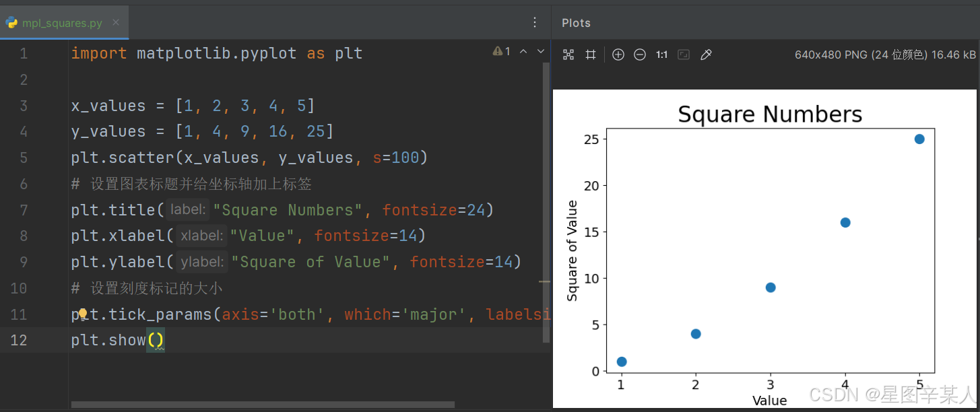This screenshot has height=412, width=980.
Task: Toggle transparency chessboard in Plots toolbar
Action: [x=568, y=55]
